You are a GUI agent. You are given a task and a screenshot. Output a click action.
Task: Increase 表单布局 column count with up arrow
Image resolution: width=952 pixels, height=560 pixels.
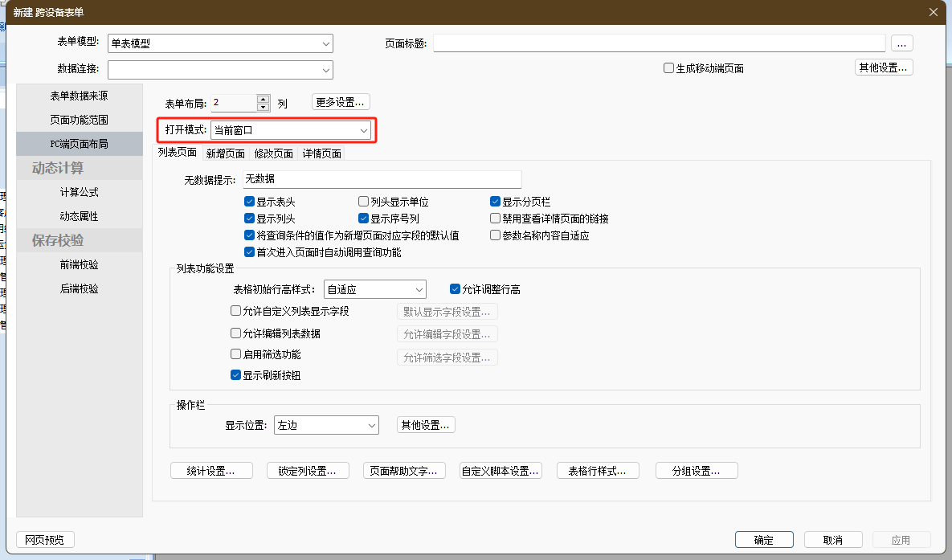[x=263, y=99]
